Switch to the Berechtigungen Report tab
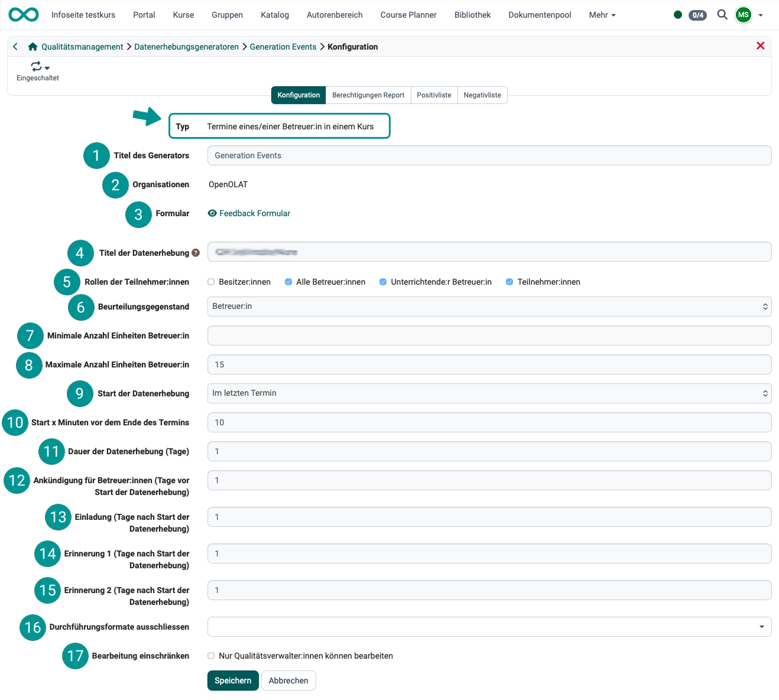 point(368,95)
